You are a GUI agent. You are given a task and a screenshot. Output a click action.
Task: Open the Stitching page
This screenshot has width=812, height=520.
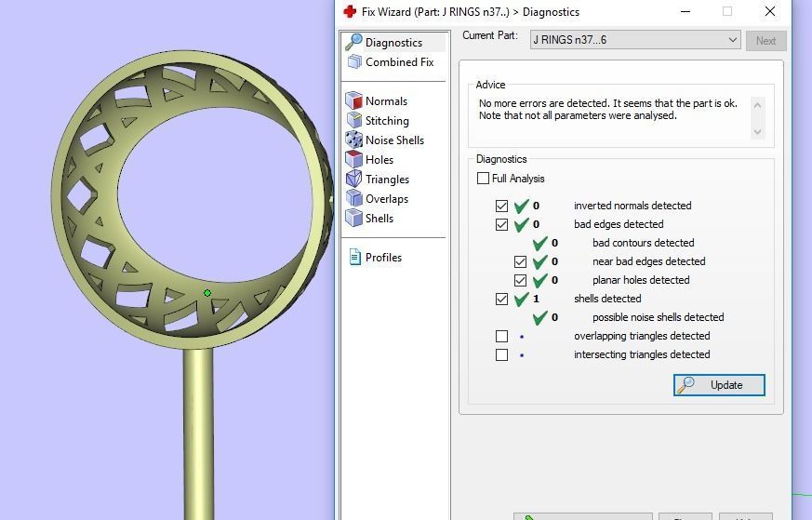387,121
